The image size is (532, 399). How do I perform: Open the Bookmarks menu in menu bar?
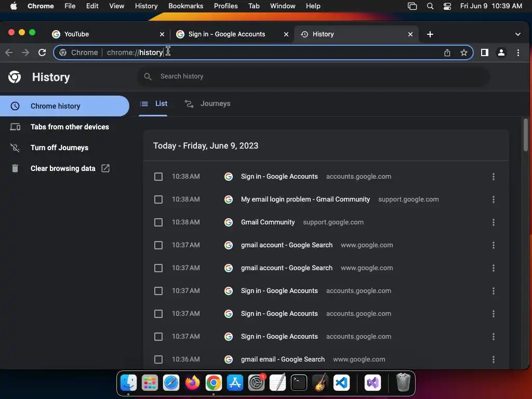click(x=185, y=6)
